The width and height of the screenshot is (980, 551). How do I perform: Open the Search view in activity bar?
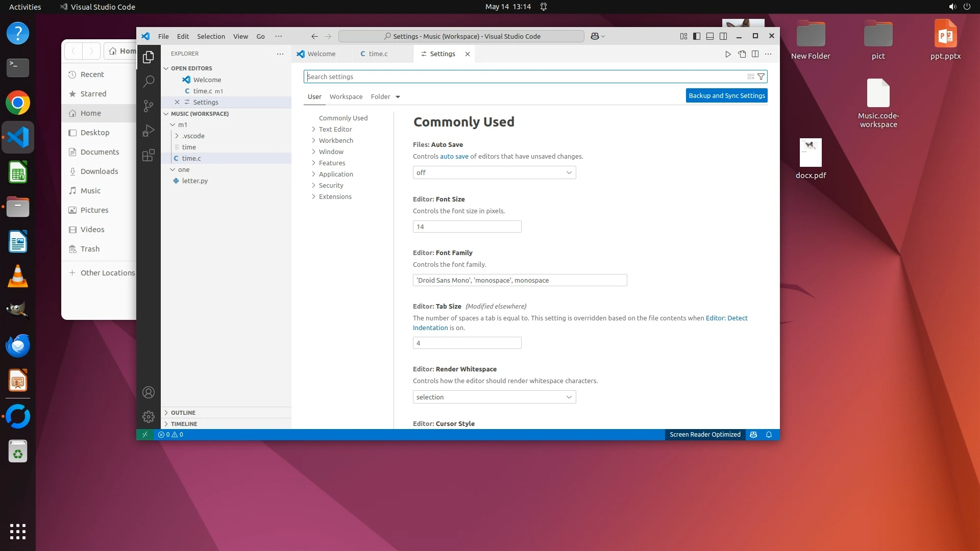coord(149,81)
